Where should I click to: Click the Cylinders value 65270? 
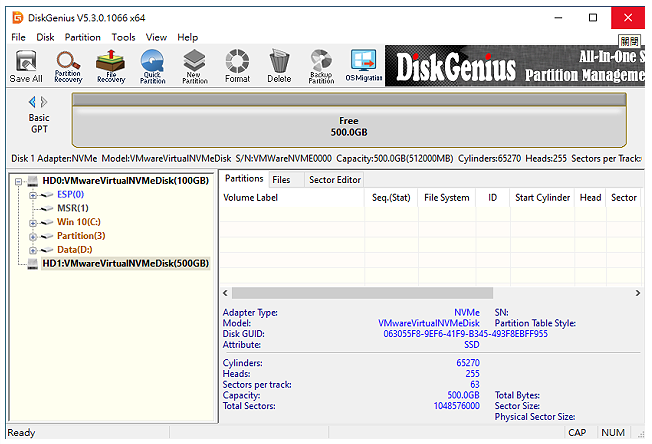pyautogui.click(x=468, y=363)
